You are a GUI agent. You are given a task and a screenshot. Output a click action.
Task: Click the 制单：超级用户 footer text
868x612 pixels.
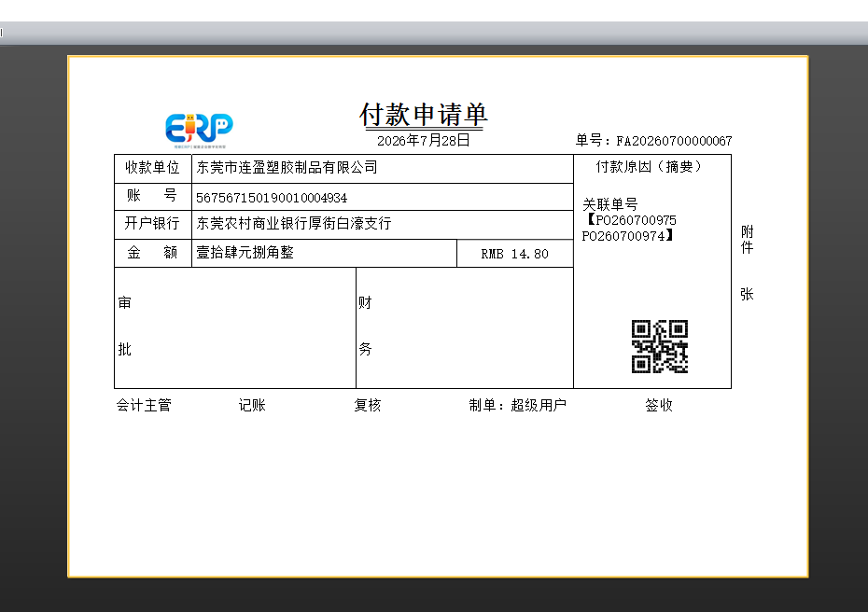pyautogui.click(x=518, y=406)
